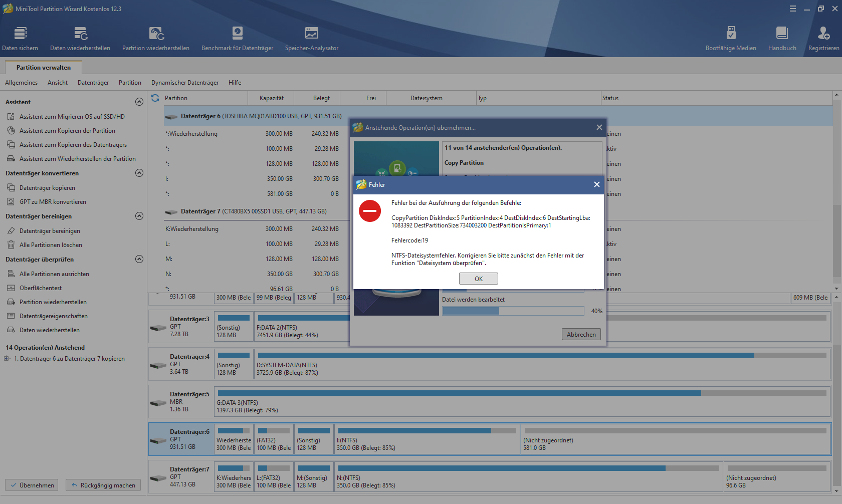Expand pending operation 1 tree node
This screenshot has width=842, height=504.
tap(7, 359)
